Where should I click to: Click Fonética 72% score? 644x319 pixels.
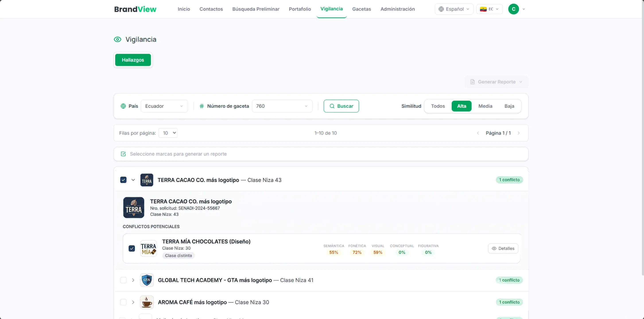357,252
